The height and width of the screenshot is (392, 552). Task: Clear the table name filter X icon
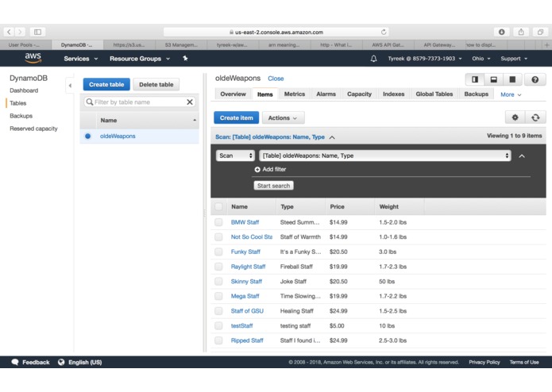190,102
